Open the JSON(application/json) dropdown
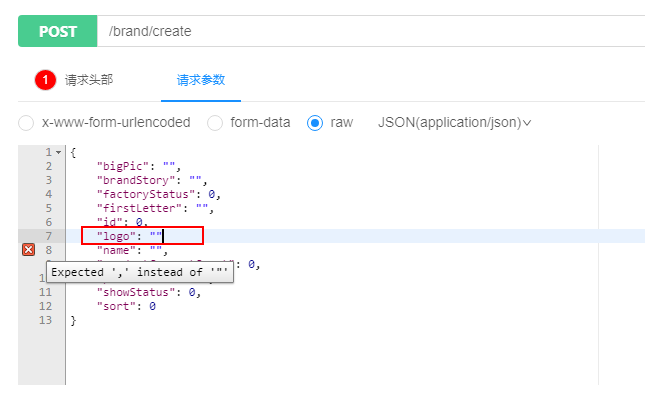The image size is (645, 397). point(455,123)
